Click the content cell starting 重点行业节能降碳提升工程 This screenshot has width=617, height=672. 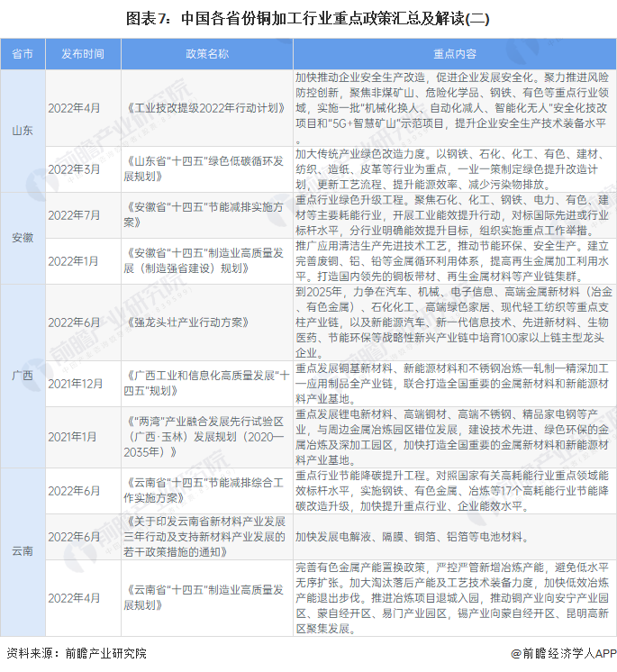coord(455,491)
